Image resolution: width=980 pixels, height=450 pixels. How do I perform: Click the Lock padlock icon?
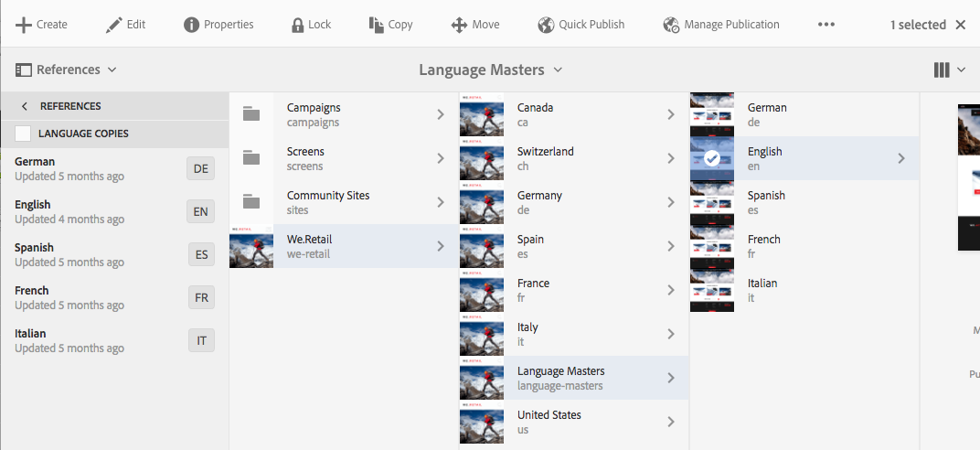(297, 25)
